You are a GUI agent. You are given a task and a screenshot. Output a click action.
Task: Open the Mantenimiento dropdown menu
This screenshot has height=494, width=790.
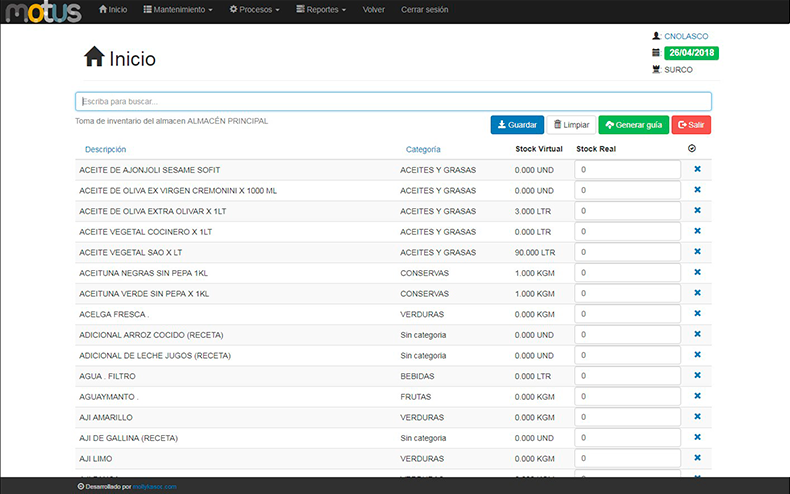point(178,9)
